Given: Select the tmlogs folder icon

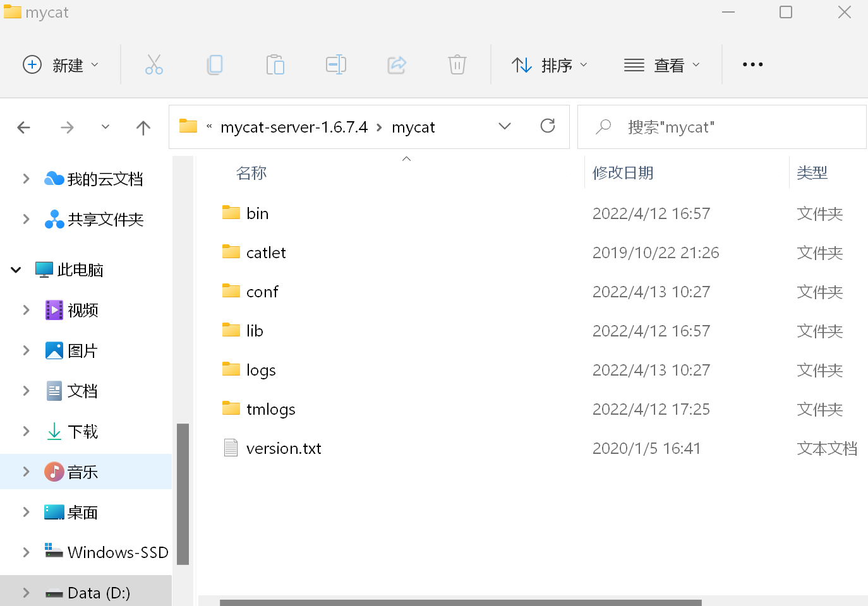Looking at the screenshot, I should (x=231, y=408).
